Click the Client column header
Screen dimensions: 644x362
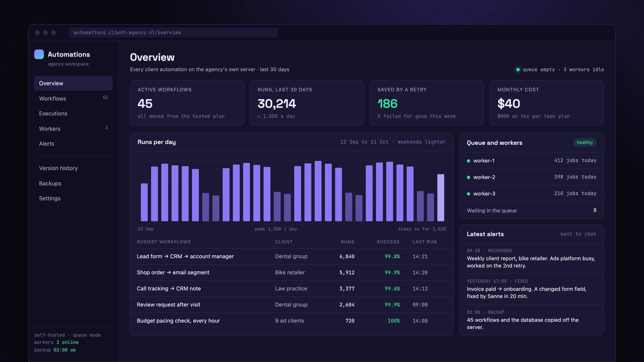click(284, 242)
